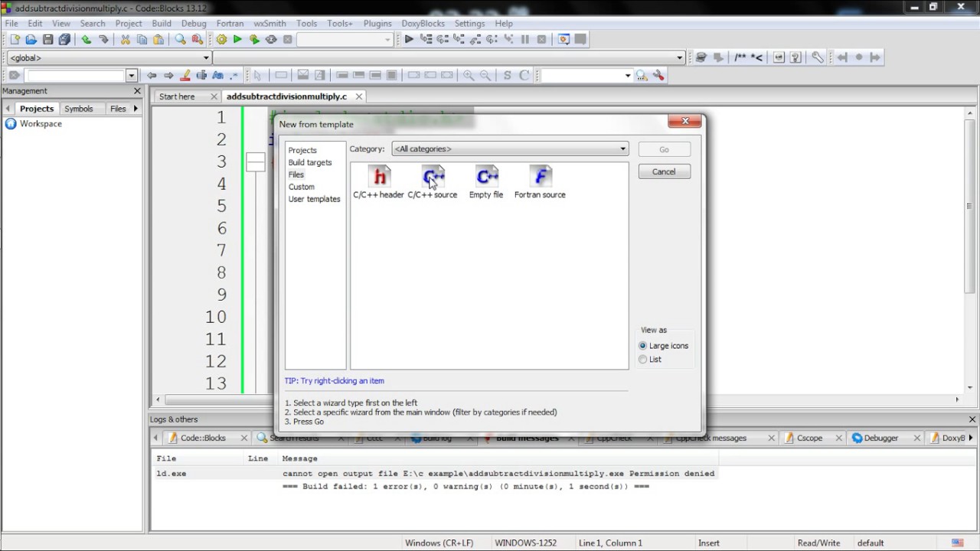
Task: Click the search options wrench icon
Action: [x=658, y=75]
